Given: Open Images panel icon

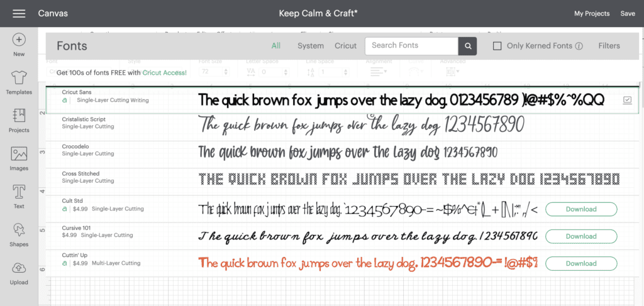Looking at the screenshot, I should [x=19, y=154].
